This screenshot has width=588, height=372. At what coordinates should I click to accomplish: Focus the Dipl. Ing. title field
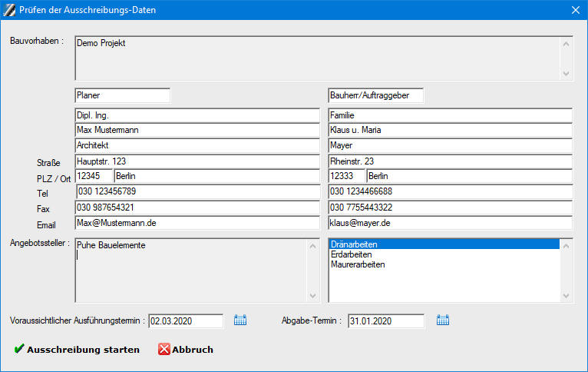point(197,115)
